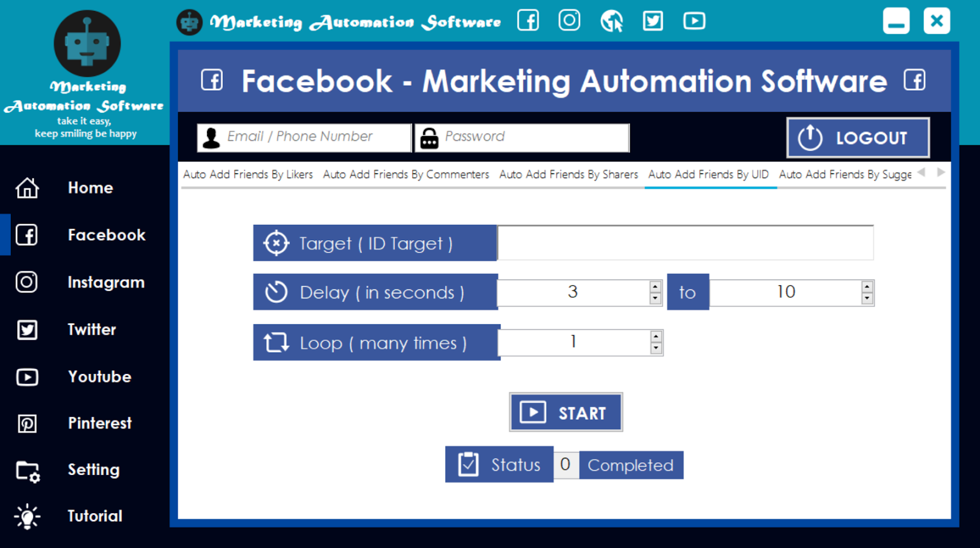Focus the Email / Phone Number field

pos(304,138)
